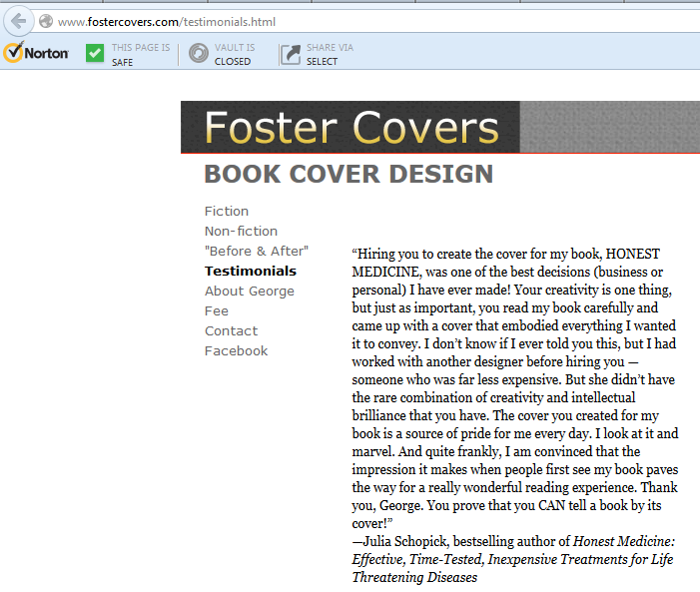Click the green safe-page checkmark icon

point(95,54)
